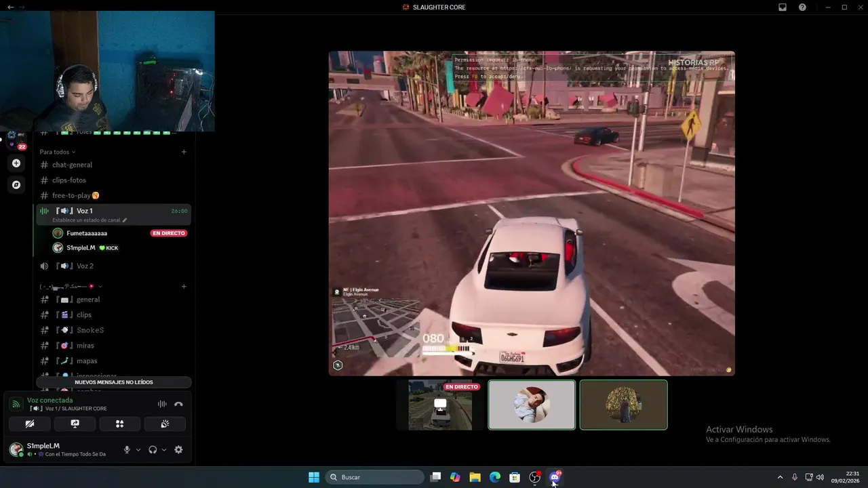The width and height of the screenshot is (868, 488).
Task: Expand headphones output options arrow
Action: pyautogui.click(x=163, y=449)
